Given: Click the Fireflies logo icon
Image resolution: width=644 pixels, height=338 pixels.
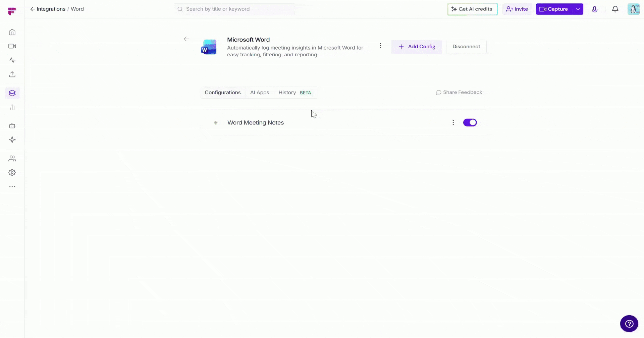Looking at the screenshot, I should tap(12, 11).
